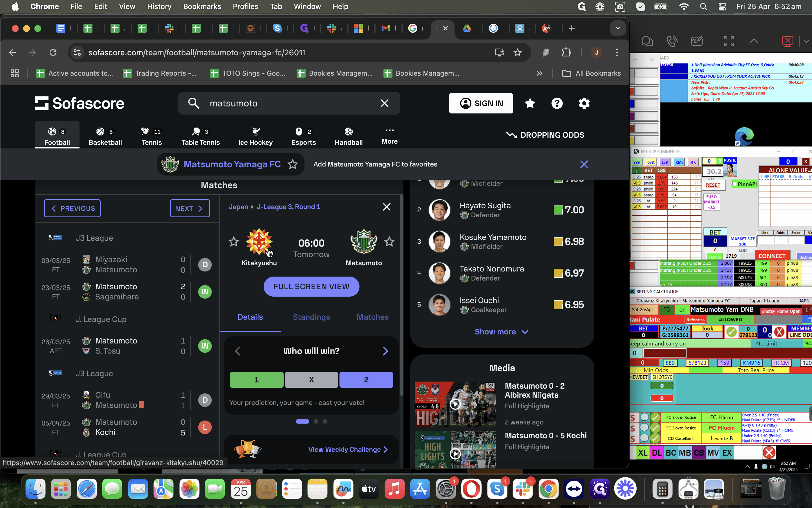Open Chrome extensions puzzle icon

click(x=566, y=52)
